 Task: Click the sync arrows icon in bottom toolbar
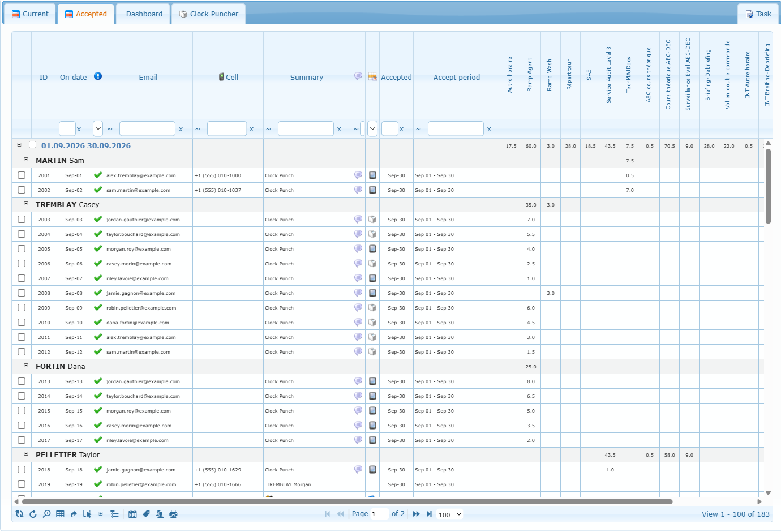[19, 514]
